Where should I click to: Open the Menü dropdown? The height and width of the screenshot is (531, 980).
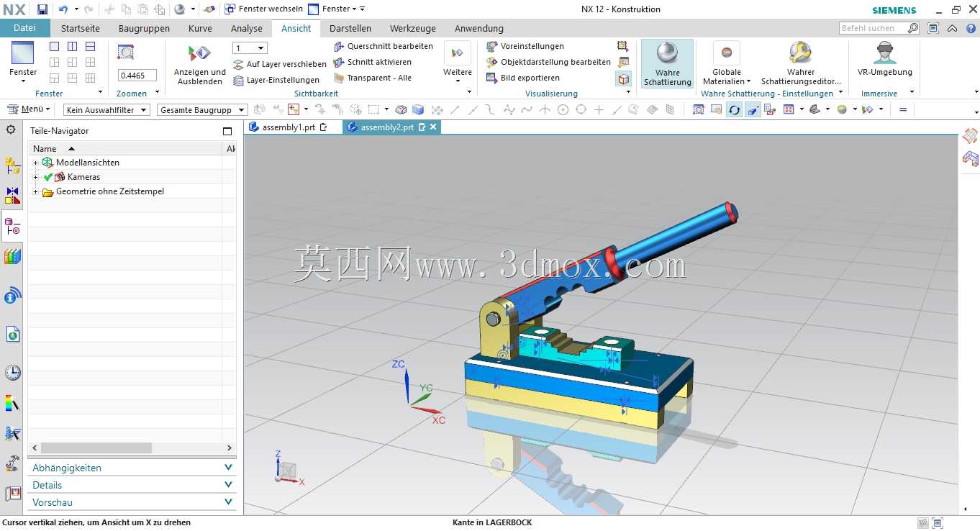(29, 109)
